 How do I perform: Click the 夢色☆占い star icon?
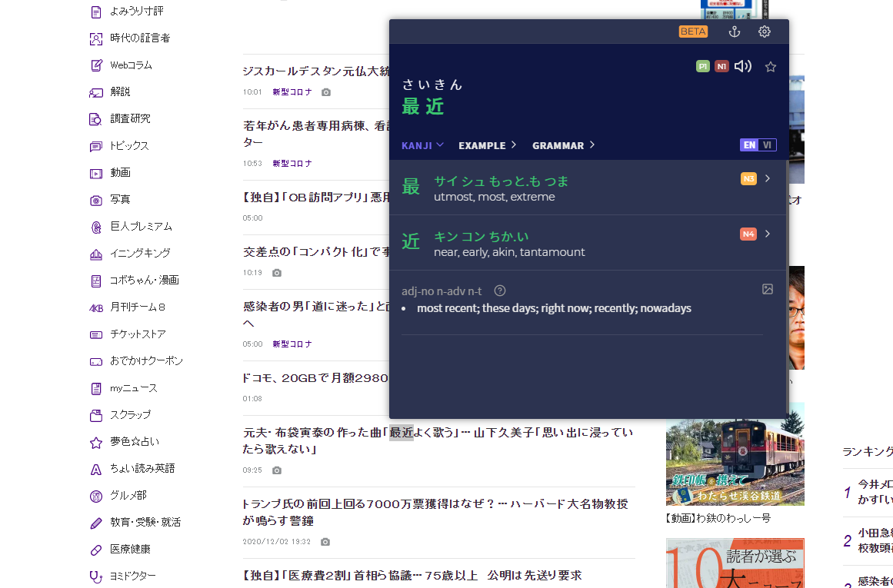click(x=96, y=442)
